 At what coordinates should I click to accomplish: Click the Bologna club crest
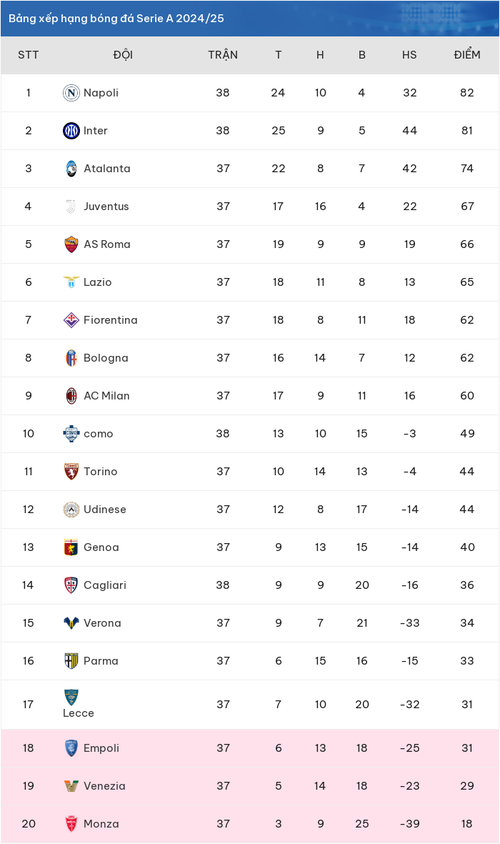coord(71,358)
